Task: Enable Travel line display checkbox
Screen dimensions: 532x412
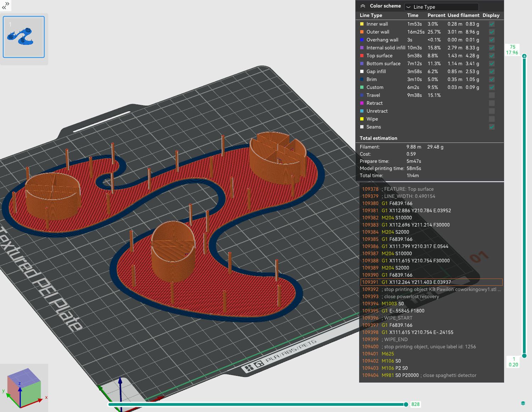Action: pos(492,95)
